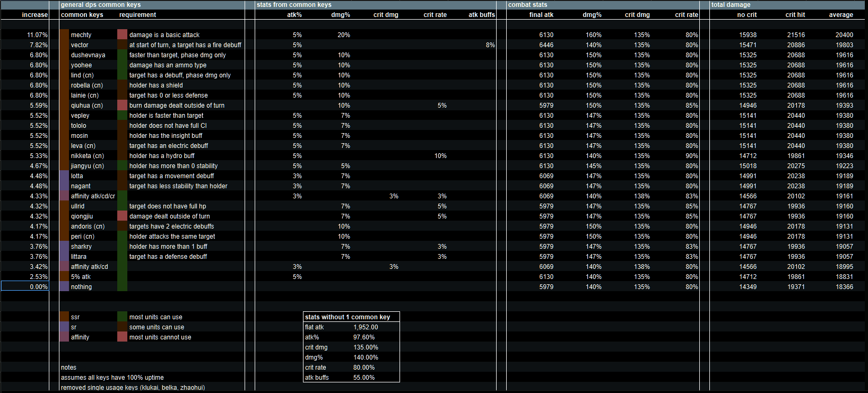Viewport: 868px width, 393px height.
Task: Click the 'general dps common keys' header
Action: click(x=101, y=5)
